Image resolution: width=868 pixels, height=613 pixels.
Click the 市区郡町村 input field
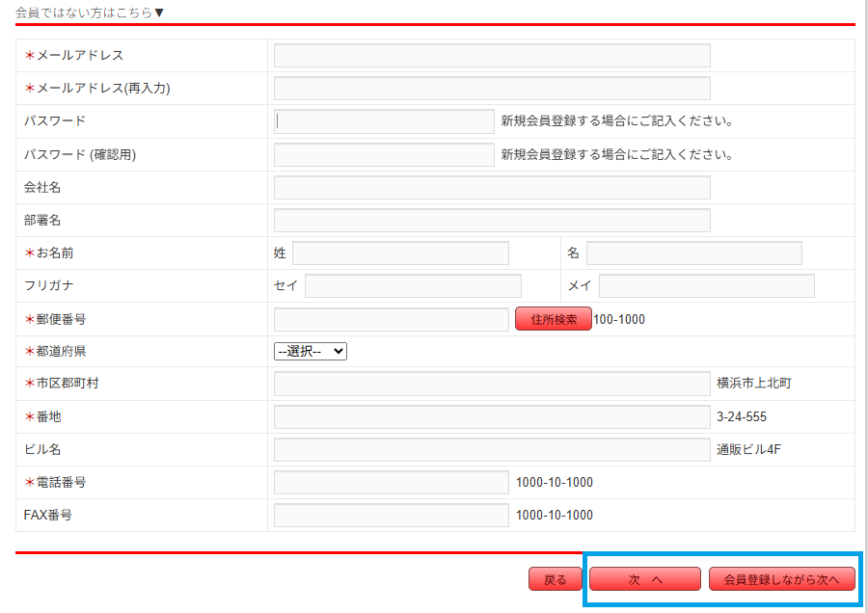[x=492, y=384]
